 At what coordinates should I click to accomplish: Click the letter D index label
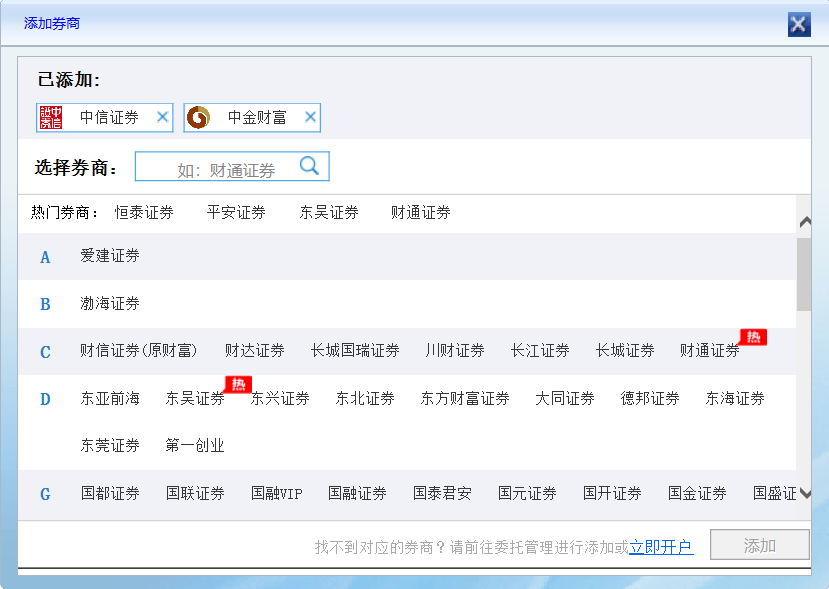click(45, 399)
